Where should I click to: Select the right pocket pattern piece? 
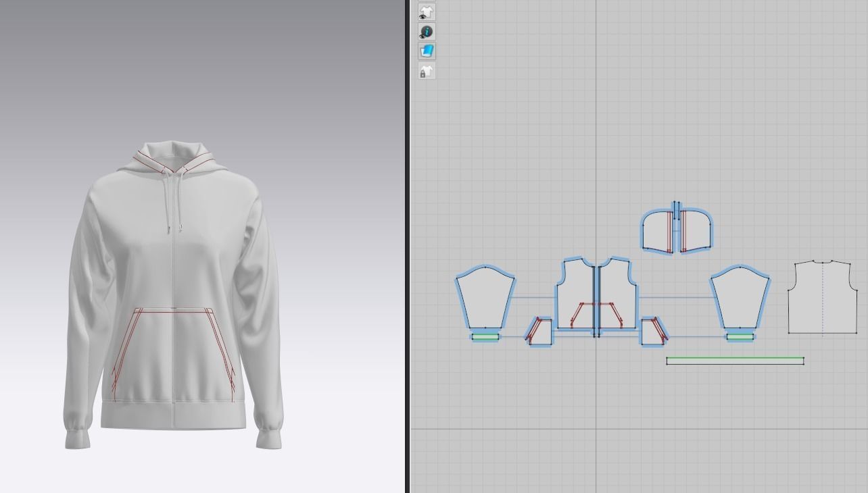[654, 331]
